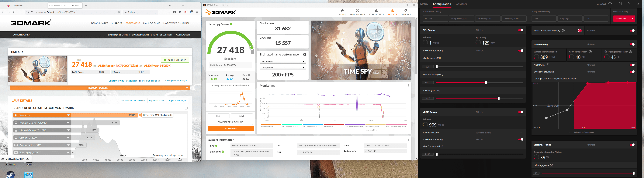Expand VERGLEICHEN panel at bottom
Screen dimensions: 644x178
click(x=16, y=159)
